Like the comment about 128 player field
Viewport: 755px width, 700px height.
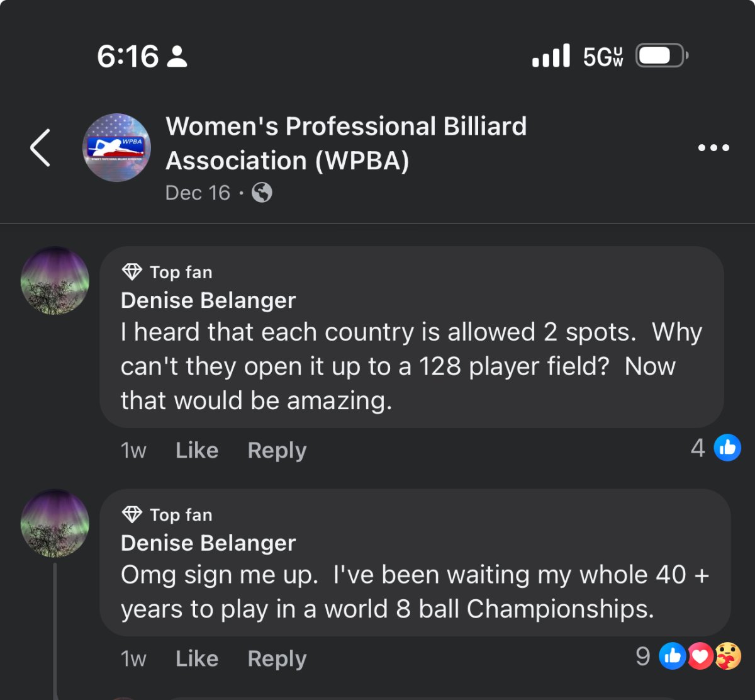[x=196, y=450]
